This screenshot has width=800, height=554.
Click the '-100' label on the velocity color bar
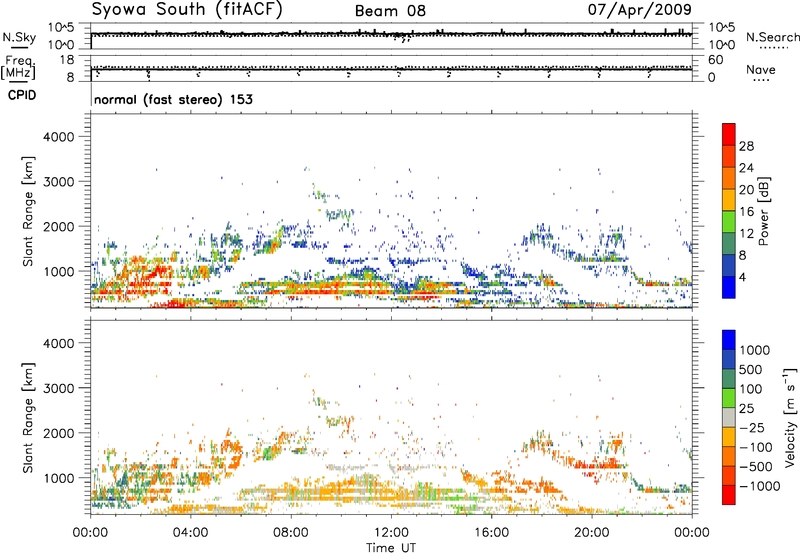point(756,447)
